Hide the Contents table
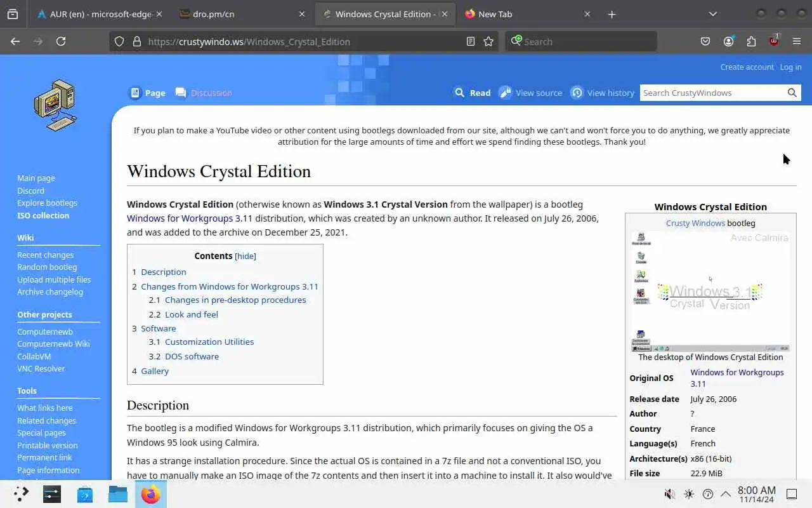Viewport: 812px width, 508px height. tap(246, 256)
